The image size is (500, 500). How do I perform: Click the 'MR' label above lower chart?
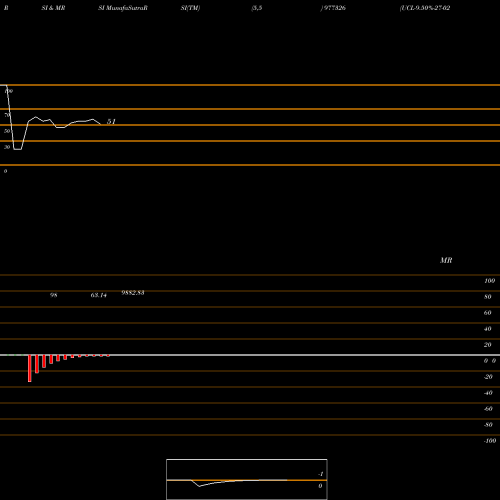pyautogui.click(x=446, y=260)
